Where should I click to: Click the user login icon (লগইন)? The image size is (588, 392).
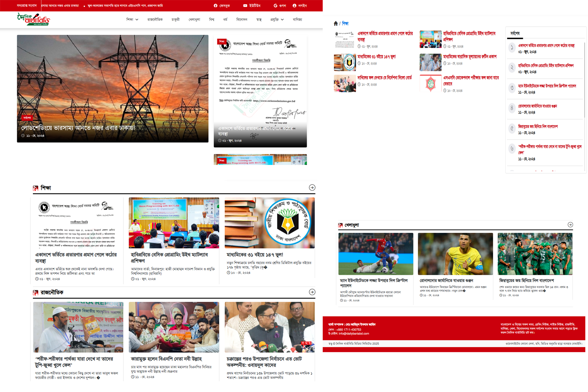[x=294, y=6]
